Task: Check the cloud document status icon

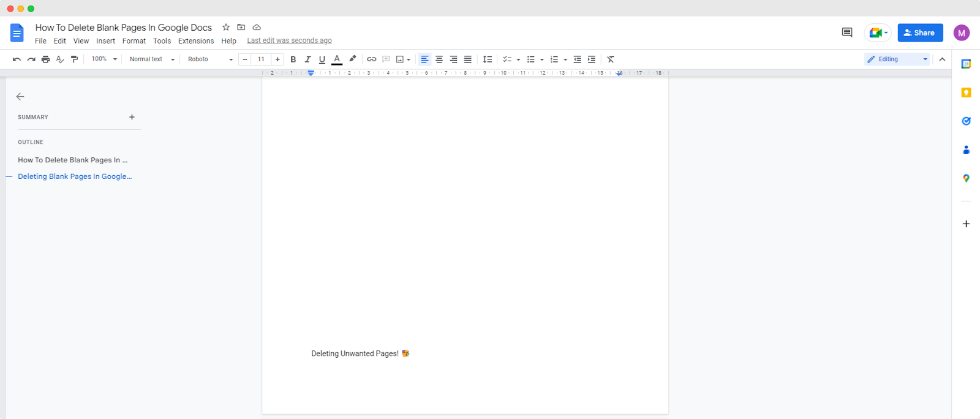Action: (257, 27)
